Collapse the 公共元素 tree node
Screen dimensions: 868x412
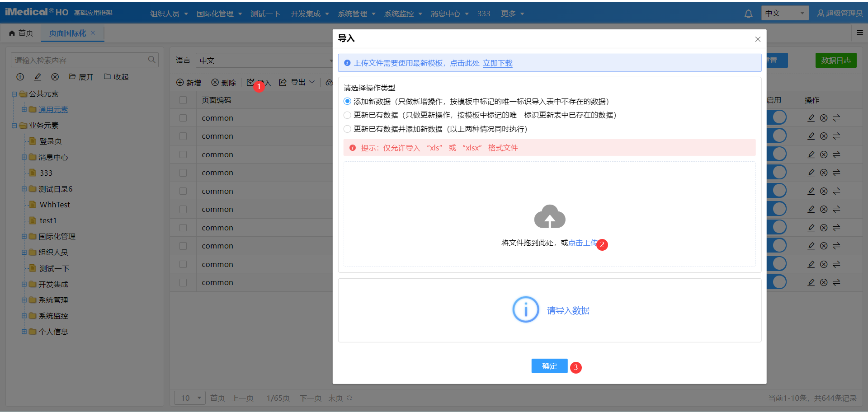[x=14, y=94]
